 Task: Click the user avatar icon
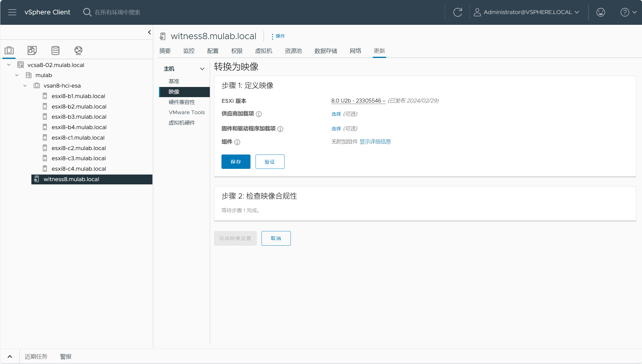(477, 12)
